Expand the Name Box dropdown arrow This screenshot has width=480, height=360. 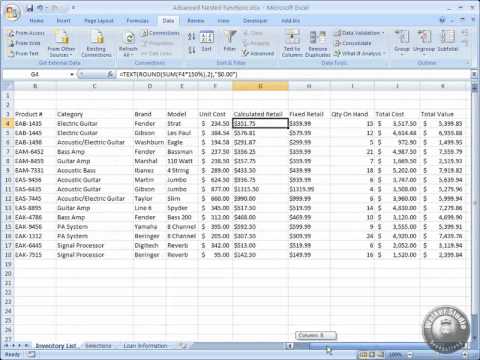click(x=72, y=74)
